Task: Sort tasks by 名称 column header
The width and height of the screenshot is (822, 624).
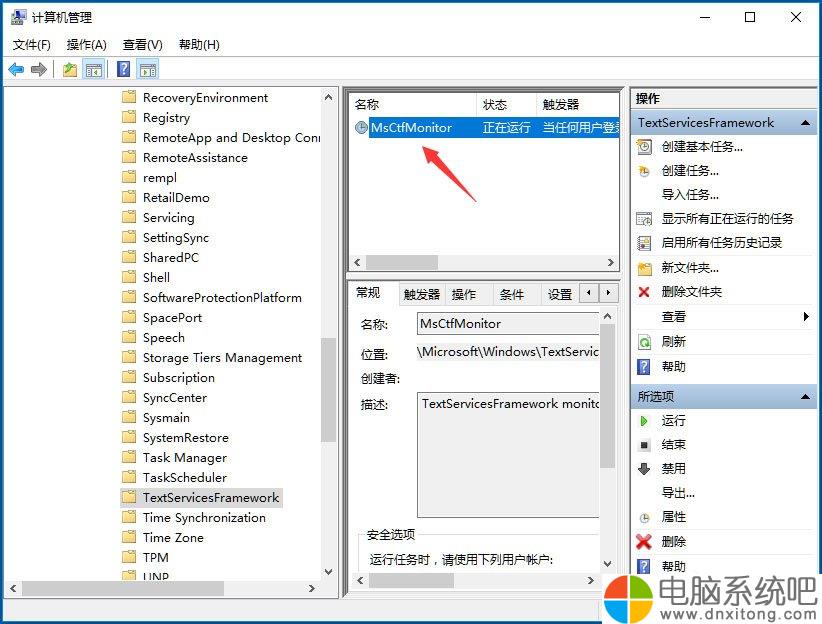Action: [x=414, y=104]
